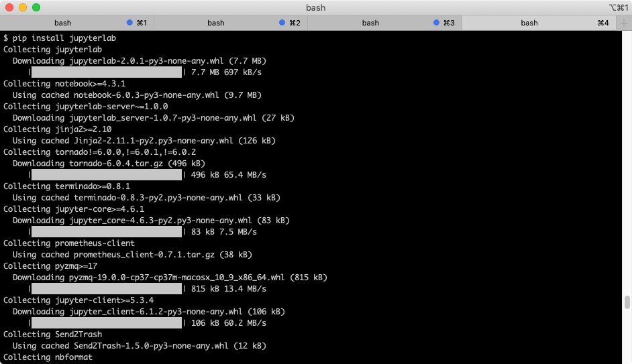Maximize the window with the green button

[x=36, y=7]
